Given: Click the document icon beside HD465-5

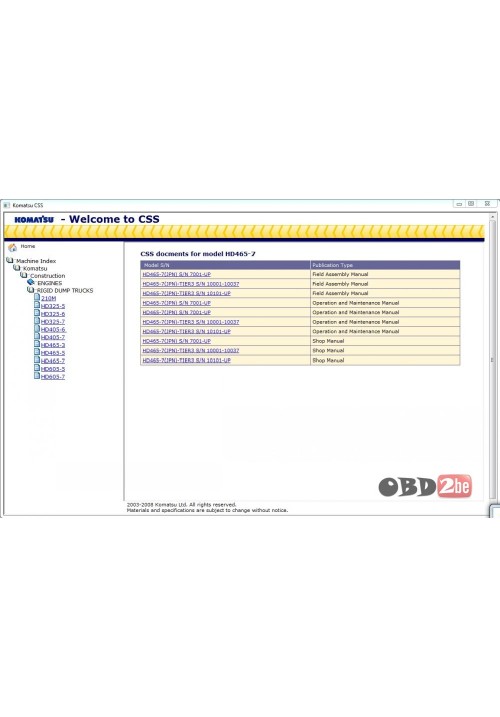Looking at the screenshot, I should (x=37, y=352).
